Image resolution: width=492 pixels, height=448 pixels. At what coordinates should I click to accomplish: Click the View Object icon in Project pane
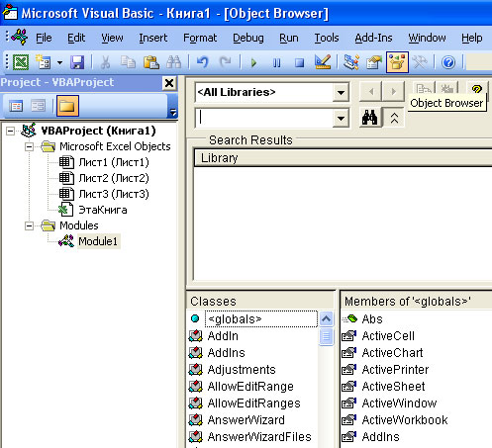[x=39, y=106]
